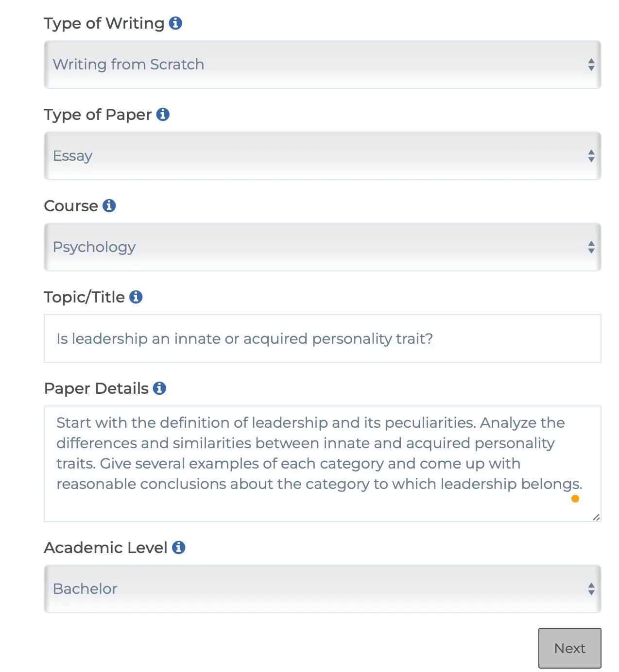
Task: Click the info icon beside Academic Level
Action: 179,547
